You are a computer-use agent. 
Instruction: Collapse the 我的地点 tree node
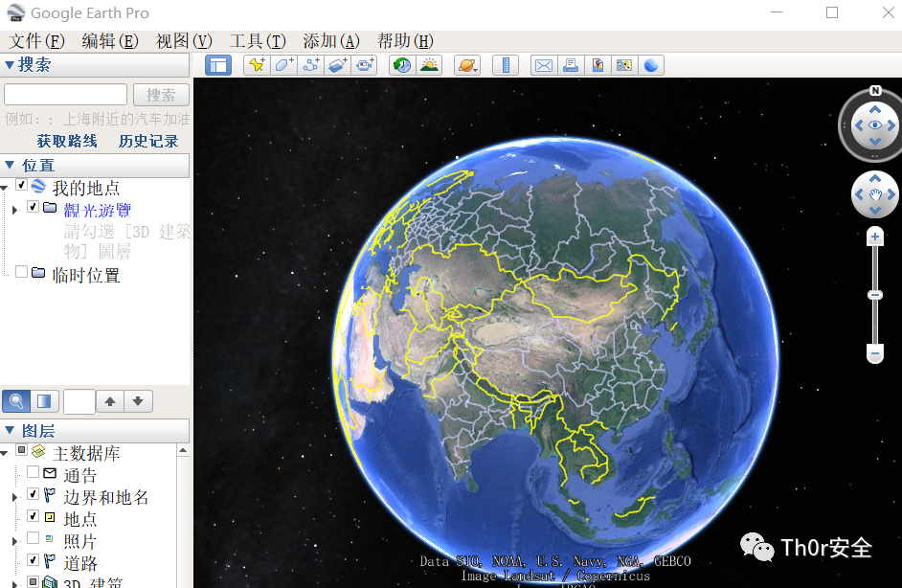[5, 188]
